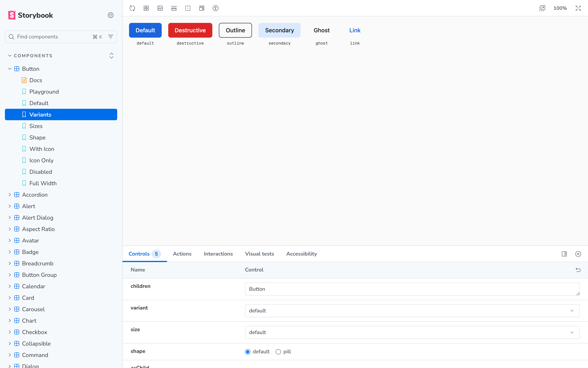Screen dimensions: 588x368
Task: Open the sidebar filter icon in search
Action: pyautogui.click(x=110, y=37)
